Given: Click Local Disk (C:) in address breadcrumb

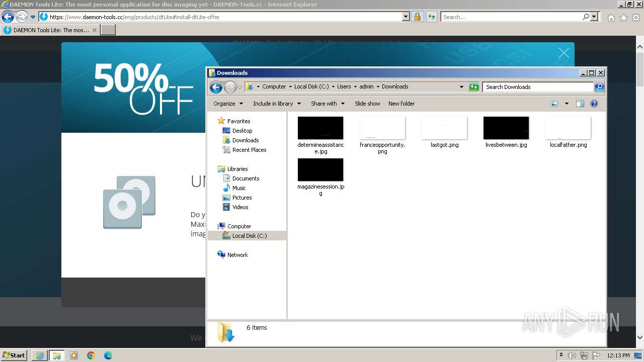Looking at the screenshot, I should click(x=311, y=86).
